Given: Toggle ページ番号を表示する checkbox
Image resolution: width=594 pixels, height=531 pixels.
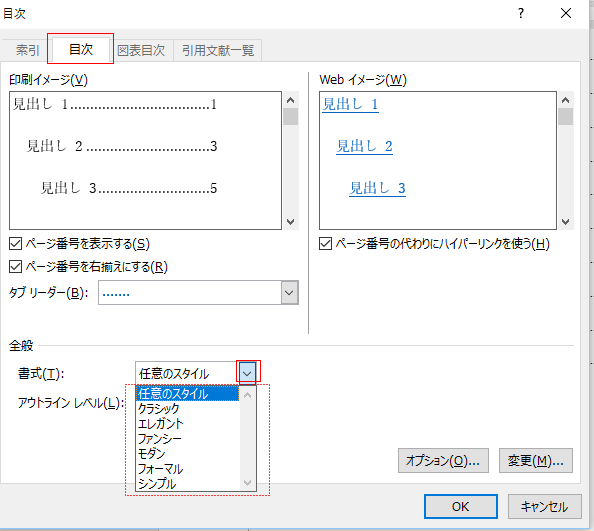Looking at the screenshot, I should pyautogui.click(x=15, y=244).
